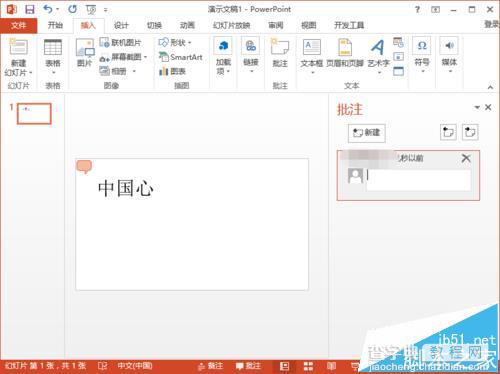Toggle 批注 (Comments) in status bar
Screen dimensions: 500x374
248,366
